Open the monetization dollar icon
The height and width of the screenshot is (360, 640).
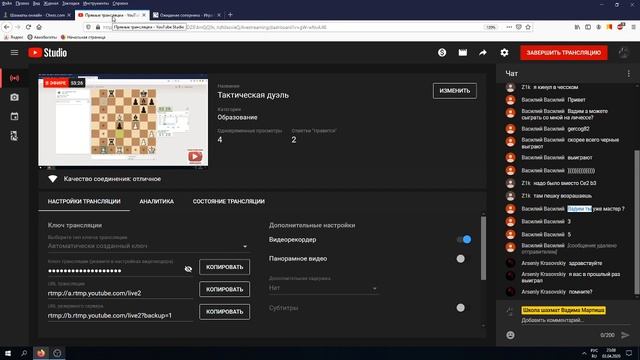(x=442, y=53)
